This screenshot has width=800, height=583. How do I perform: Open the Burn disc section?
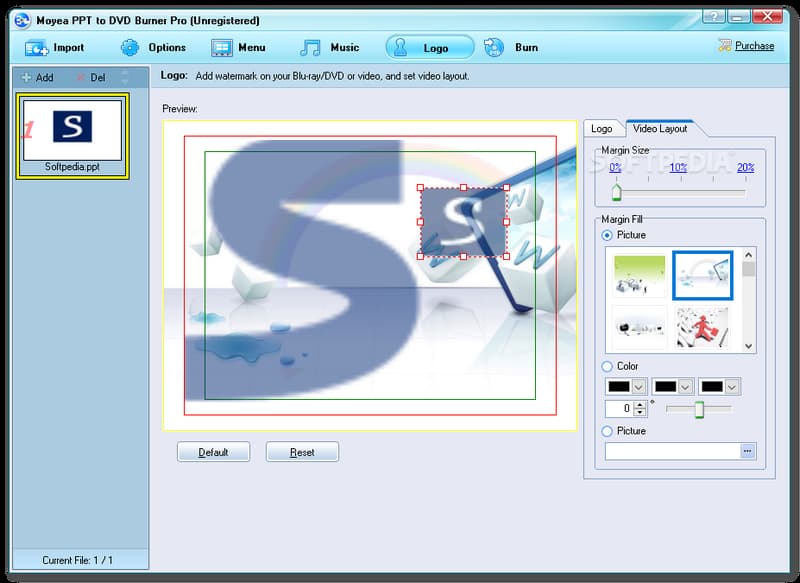[511, 48]
